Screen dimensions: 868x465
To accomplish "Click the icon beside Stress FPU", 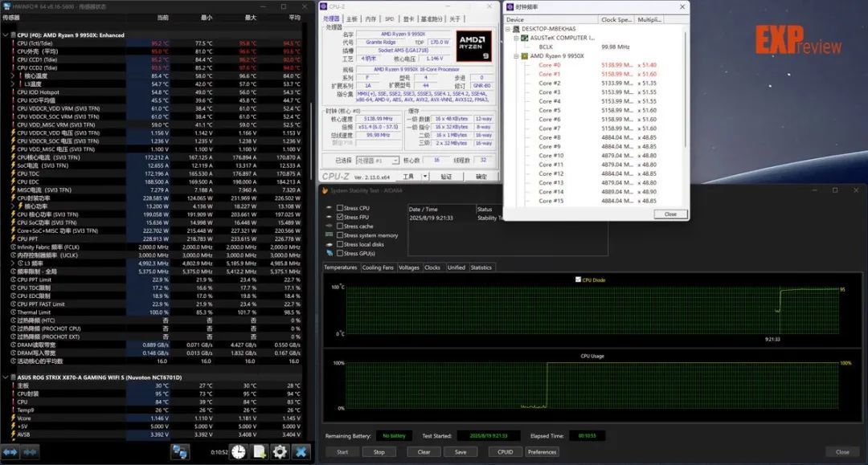I will [x=329, y=217].
